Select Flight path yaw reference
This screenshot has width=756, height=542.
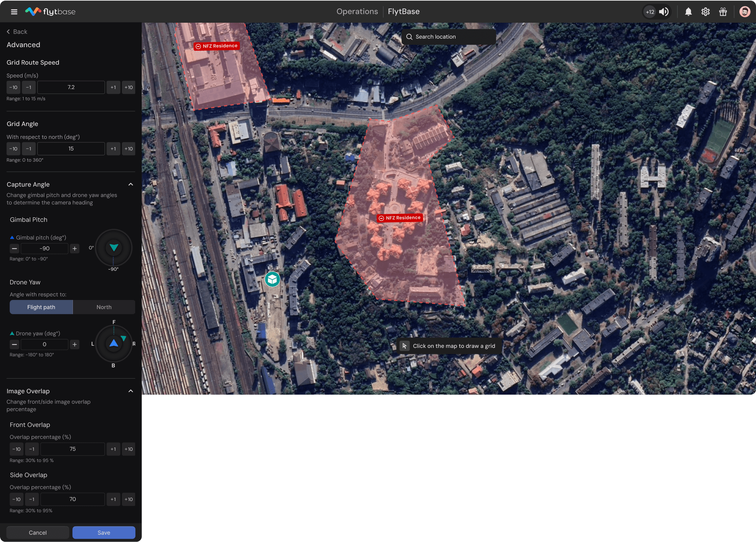[41, 307]
